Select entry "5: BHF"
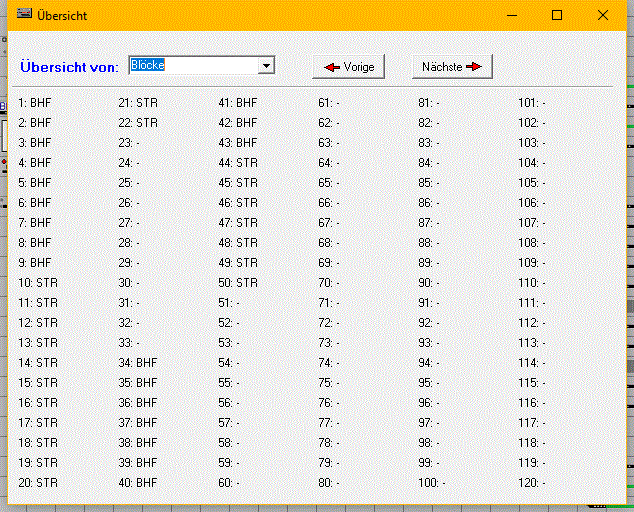634x512 pixels. (34, 183)
